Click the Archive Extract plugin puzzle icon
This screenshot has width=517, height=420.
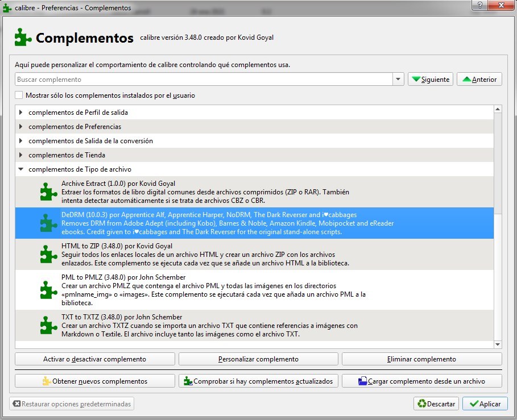click(x=49, y=192)
